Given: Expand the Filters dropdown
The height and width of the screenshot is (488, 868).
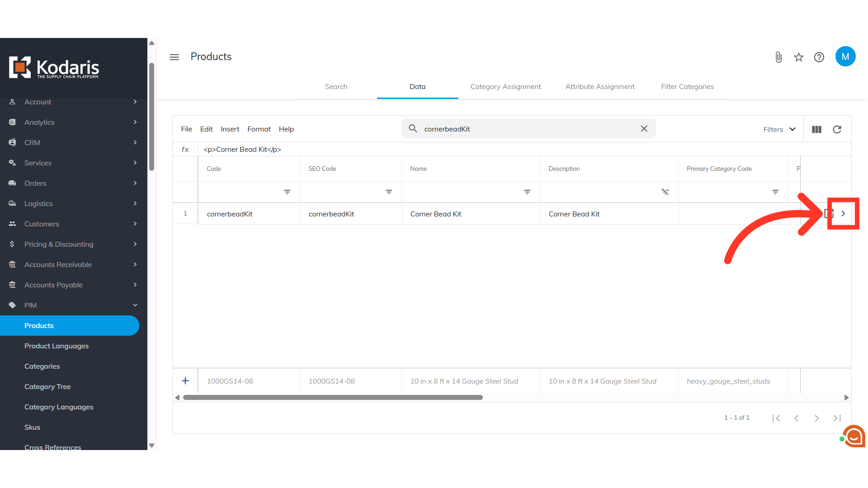Looking at the screenshot, I should [x=779, y=129].
